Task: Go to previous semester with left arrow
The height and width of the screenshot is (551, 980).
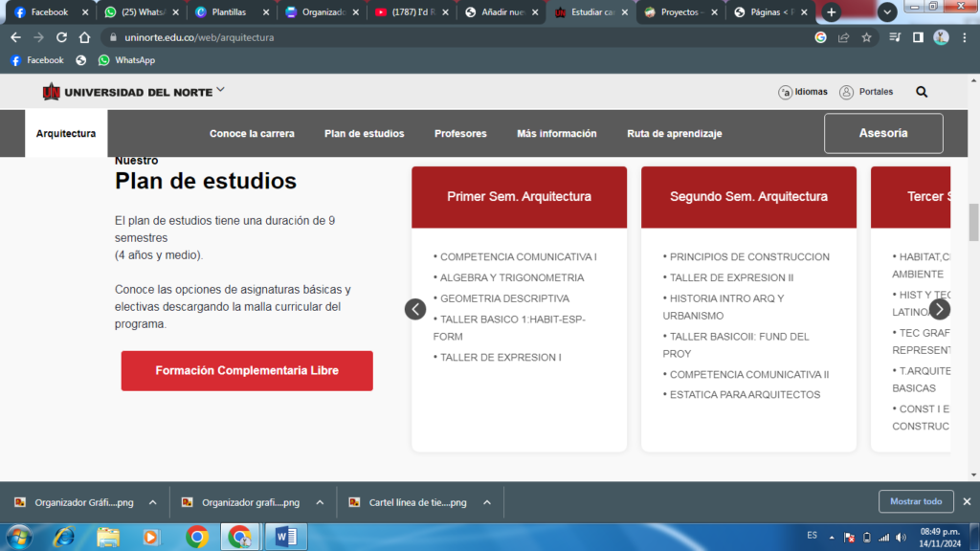Action: pos(415,309)
